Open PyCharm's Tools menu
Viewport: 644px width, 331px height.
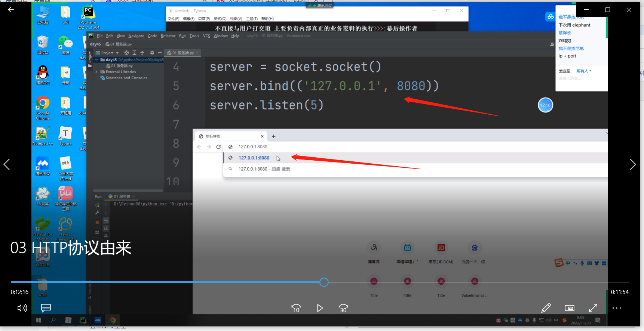(x=194, y=36)
